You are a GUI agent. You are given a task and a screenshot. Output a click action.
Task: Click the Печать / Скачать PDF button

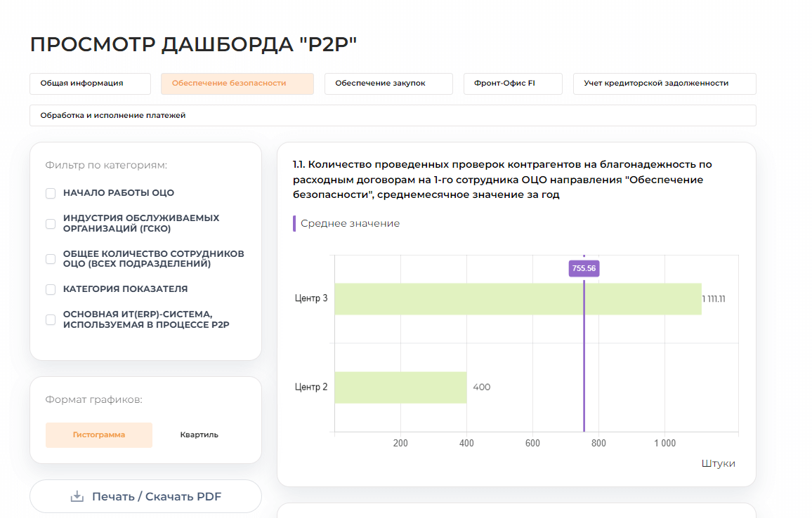[x=145, y=496]
